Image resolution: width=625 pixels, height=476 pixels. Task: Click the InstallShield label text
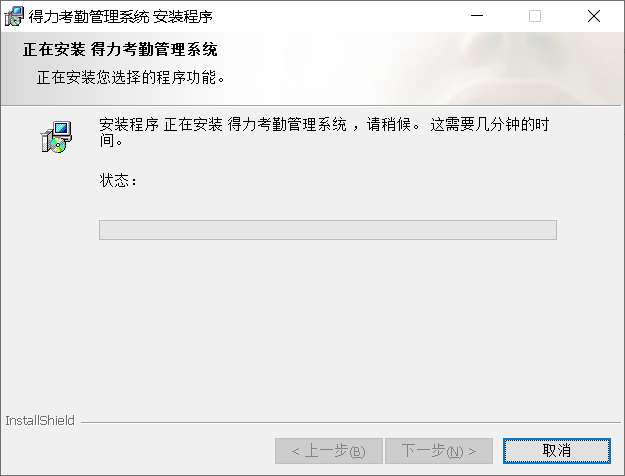[40, 420]
